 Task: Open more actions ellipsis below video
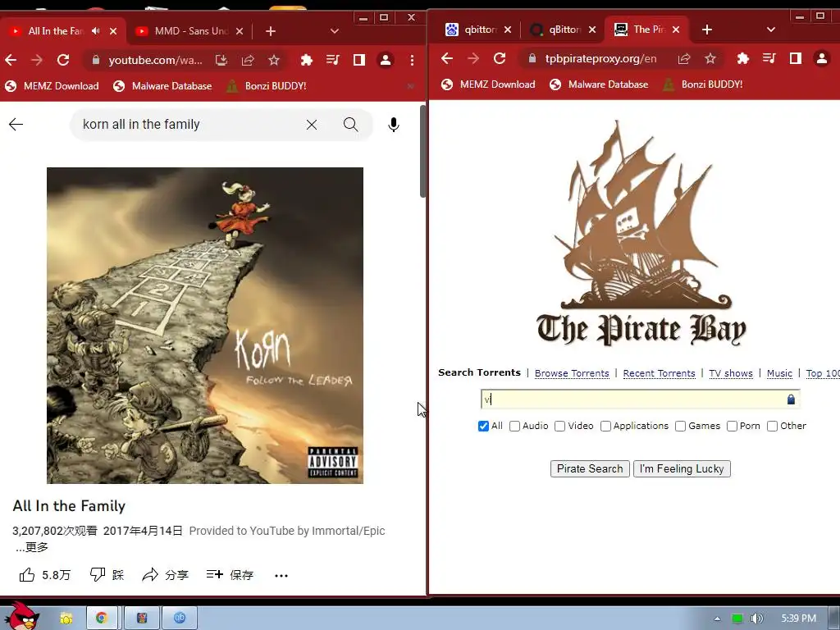click(x=281, y=575)
